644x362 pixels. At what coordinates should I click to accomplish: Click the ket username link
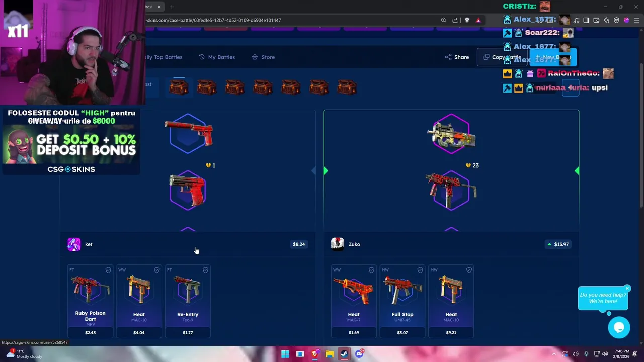tap(89, 244)
